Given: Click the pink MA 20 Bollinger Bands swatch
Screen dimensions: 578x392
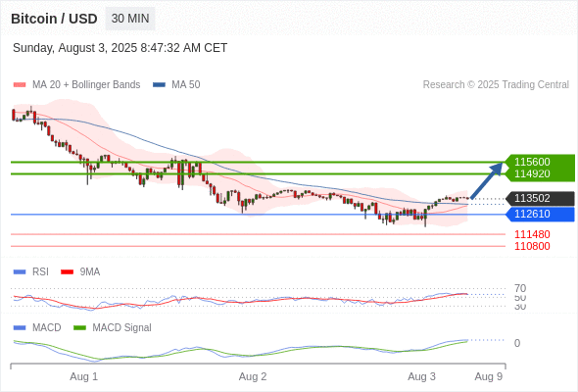Looking at the screenshot, I should (20, 85).
